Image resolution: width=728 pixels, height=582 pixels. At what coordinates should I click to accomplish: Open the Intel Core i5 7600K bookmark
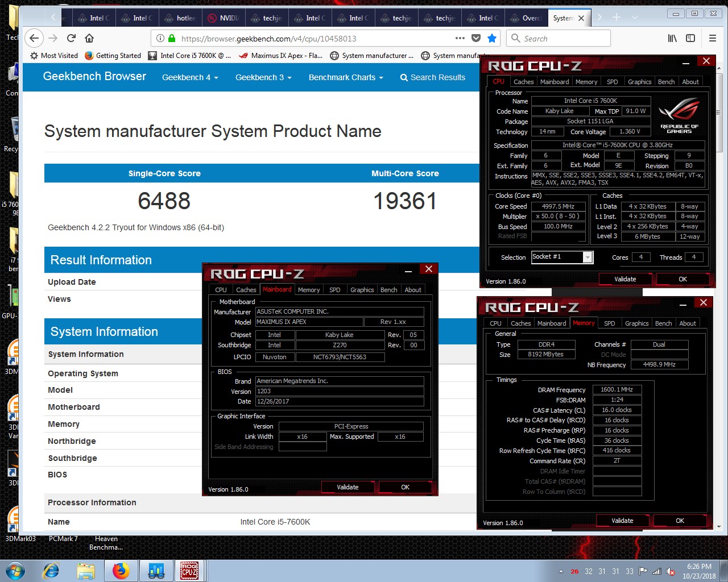point(189,56)
